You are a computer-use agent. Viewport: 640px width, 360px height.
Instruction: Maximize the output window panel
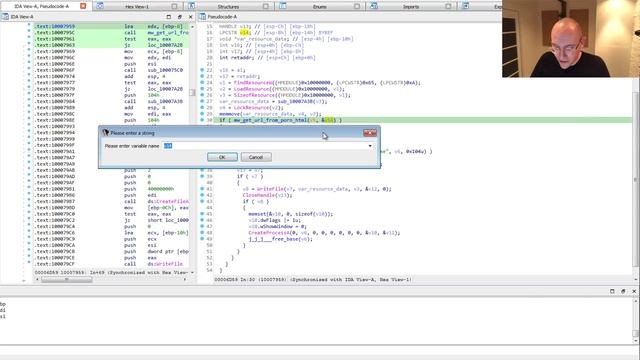coord(612,291)
